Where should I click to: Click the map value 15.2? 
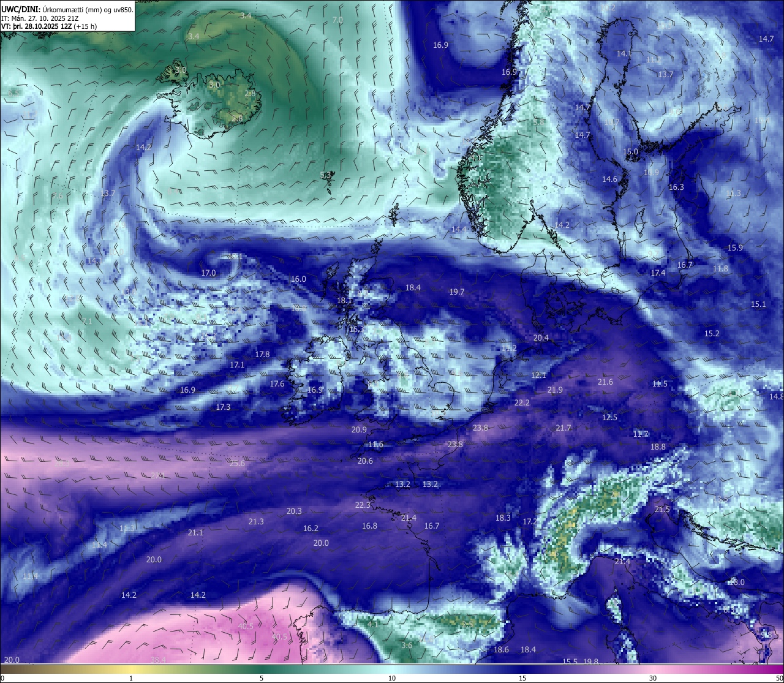[x=712, y=333]
